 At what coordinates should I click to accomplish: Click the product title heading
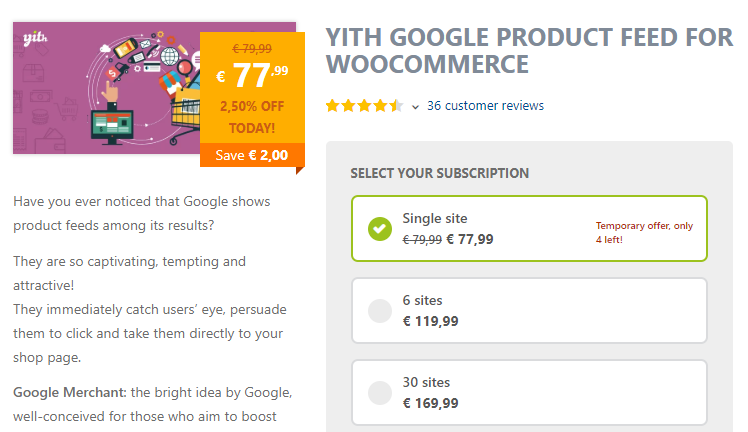[x=529, y=51]
